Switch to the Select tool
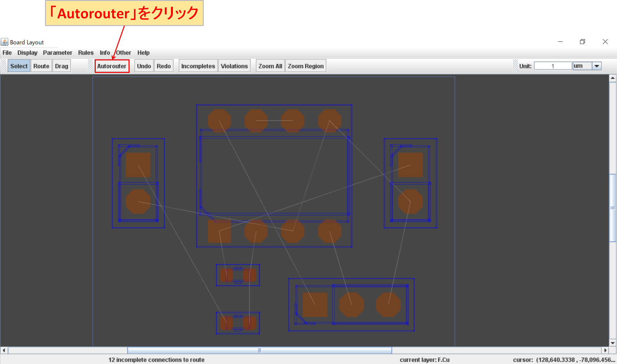The image size is (617, 364). pos(19,66)
